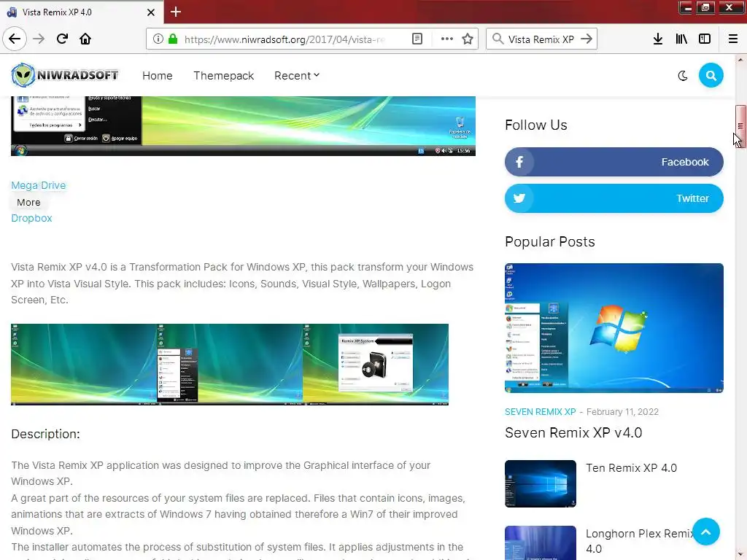Image resolution: width=747 pixels, height=560 pixels.
Task: Go back with the browser back arrow
Action: click(x=15, y=39)
